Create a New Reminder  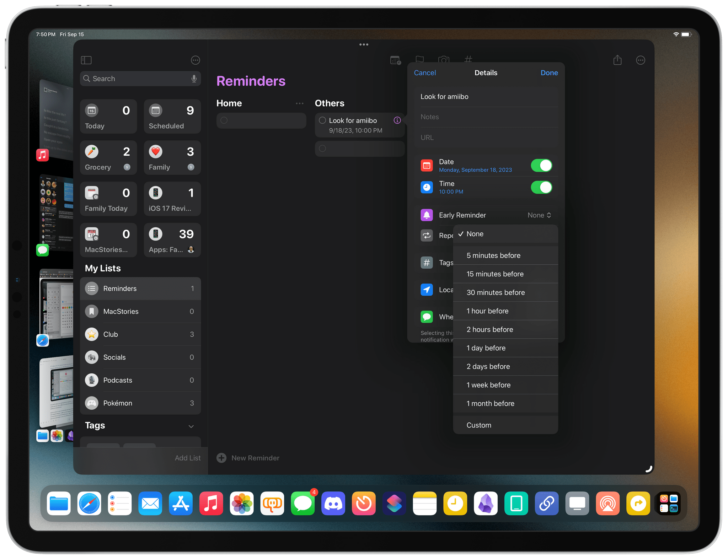pyautogui.click(x=248, y=458)
